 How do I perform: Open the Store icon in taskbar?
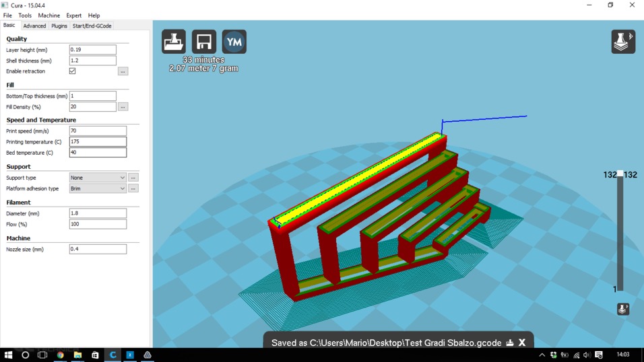pos(95,355)
